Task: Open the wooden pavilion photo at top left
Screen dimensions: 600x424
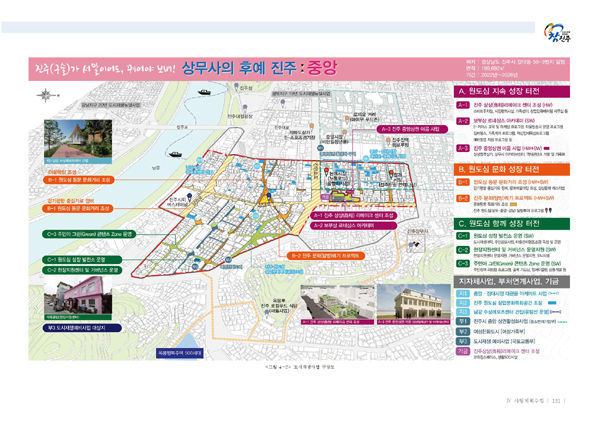Action: (80, 136)
